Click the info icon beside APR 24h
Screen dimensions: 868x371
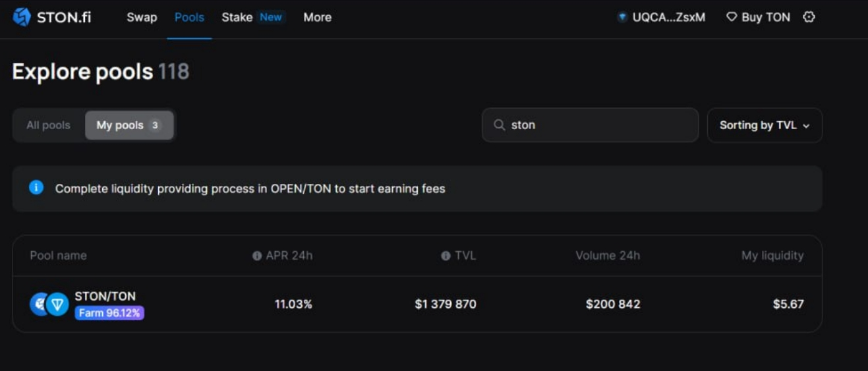point(257,256)
